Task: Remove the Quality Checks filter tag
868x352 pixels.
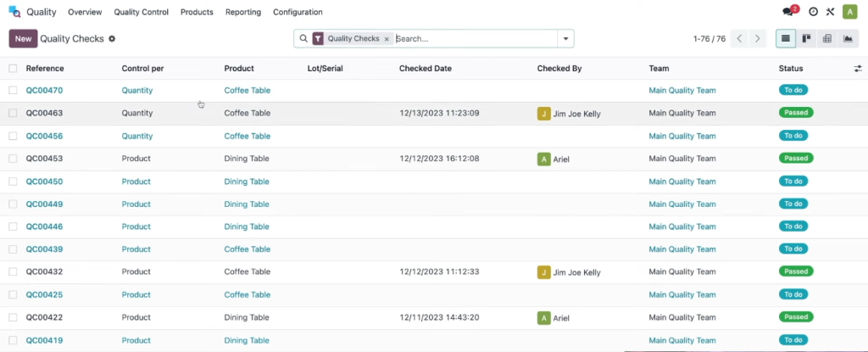Action: point(387,39)
